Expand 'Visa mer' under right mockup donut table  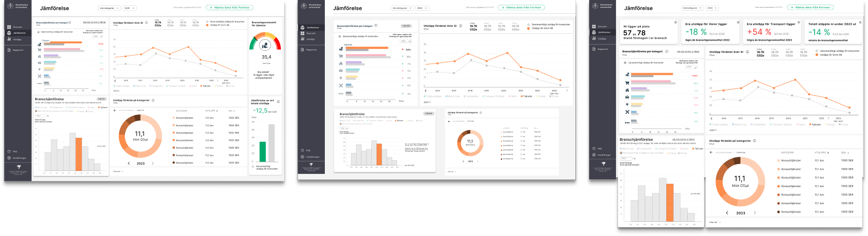[714, 222]
